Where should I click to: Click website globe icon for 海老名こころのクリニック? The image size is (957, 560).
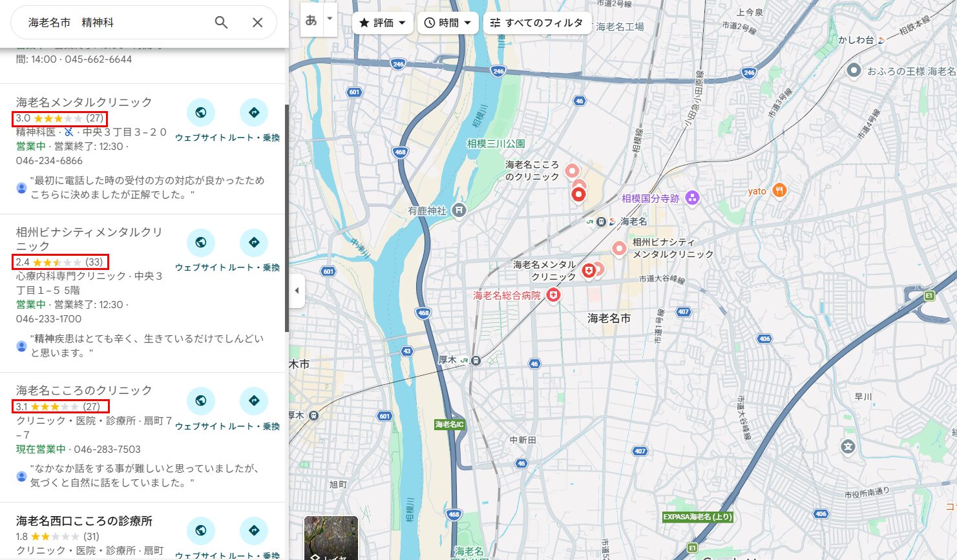(x=201, y=401)
